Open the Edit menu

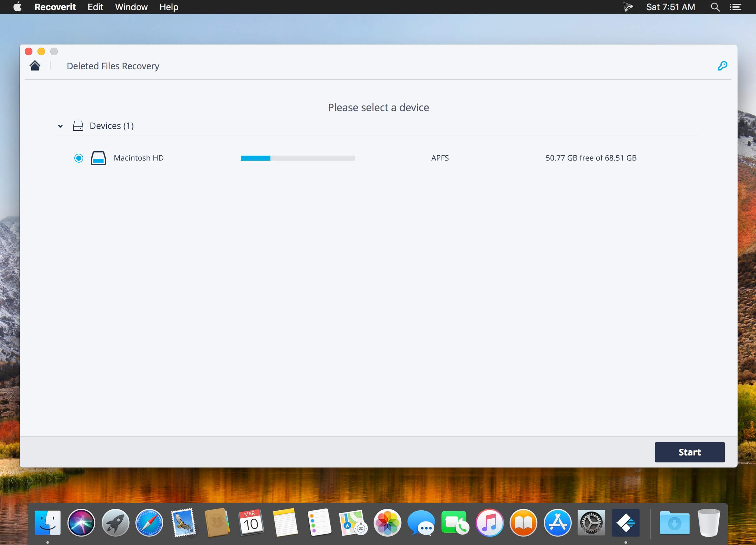pyautogui.click(x=95, y=7)
